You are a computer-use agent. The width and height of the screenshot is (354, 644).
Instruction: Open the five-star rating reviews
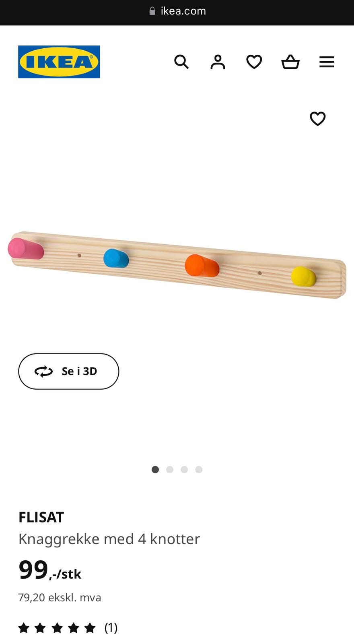point(57,627)
